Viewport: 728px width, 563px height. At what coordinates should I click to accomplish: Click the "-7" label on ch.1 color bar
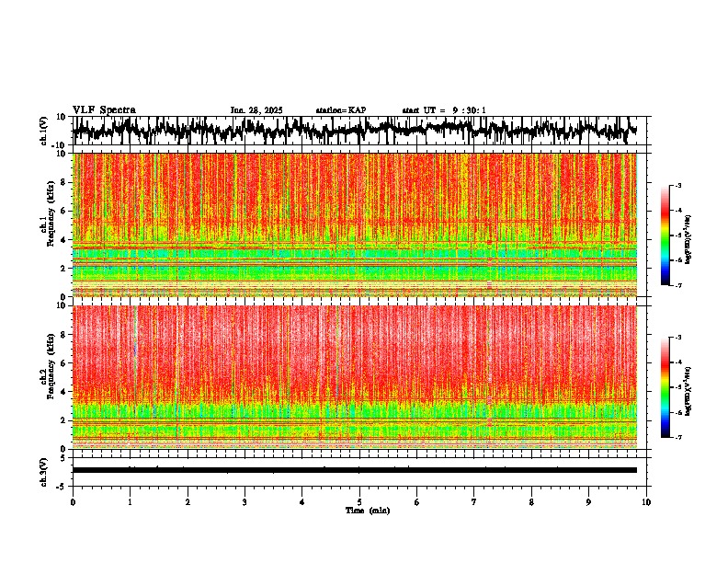(677, 285)
